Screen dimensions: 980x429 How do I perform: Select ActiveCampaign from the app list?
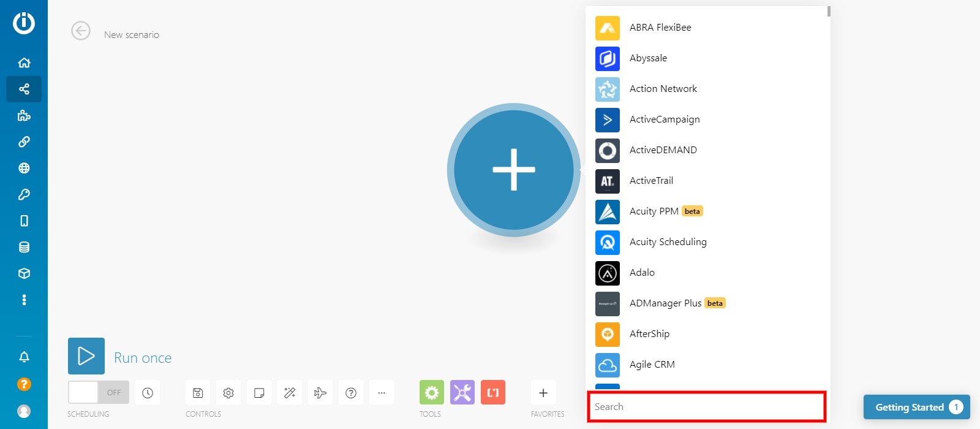(665, 120)
